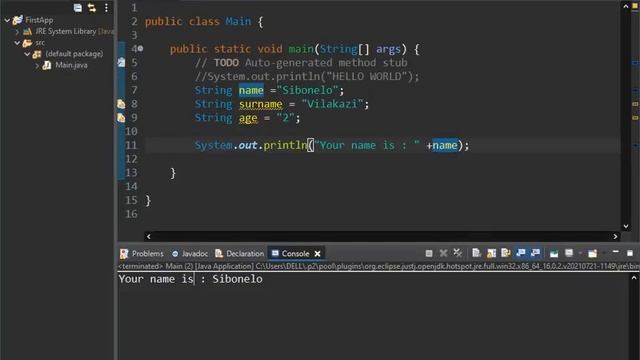Click overview ruler warning summary at top
The height and width of the screenshot is (360, 640).
635,6
